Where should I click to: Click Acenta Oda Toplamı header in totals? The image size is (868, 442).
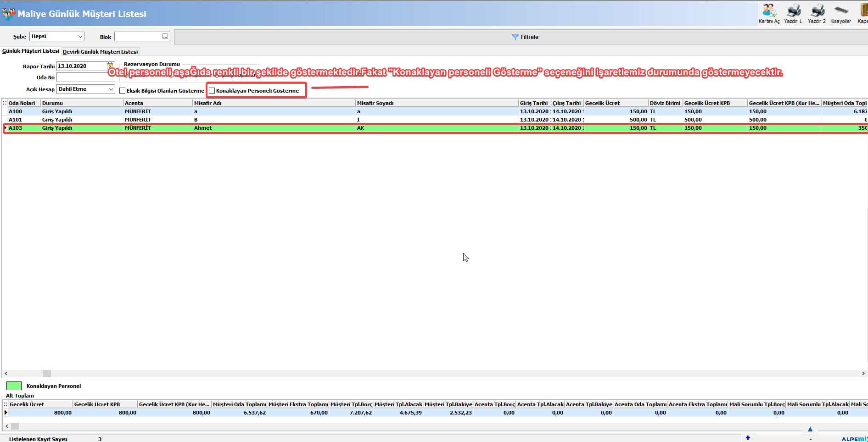(x=640, y=404)
